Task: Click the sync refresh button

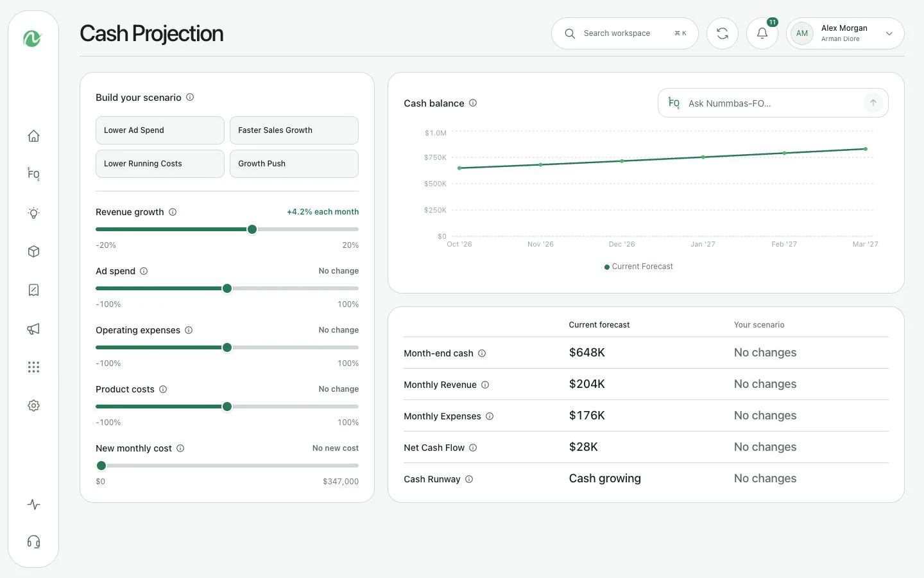Action: coord(723,33)
